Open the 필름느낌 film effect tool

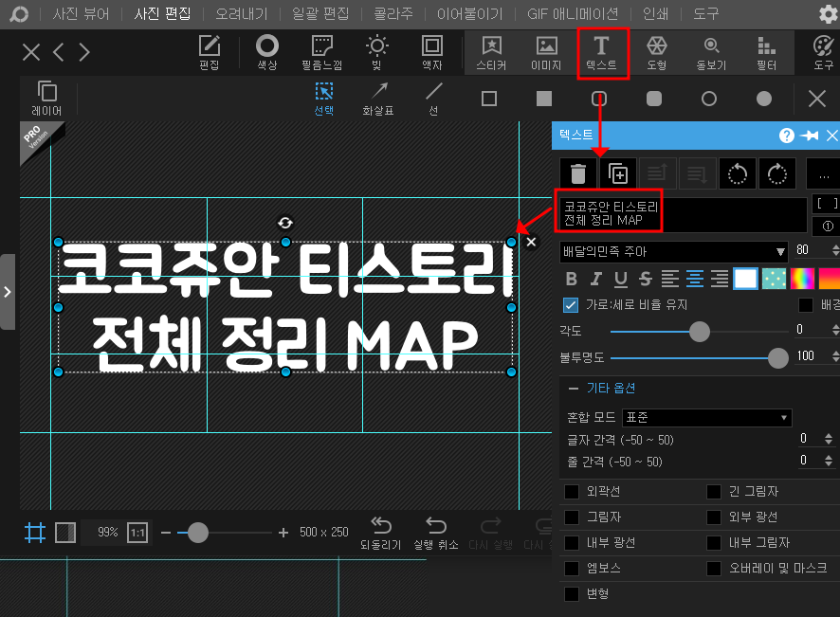click(x=322, y=52)
